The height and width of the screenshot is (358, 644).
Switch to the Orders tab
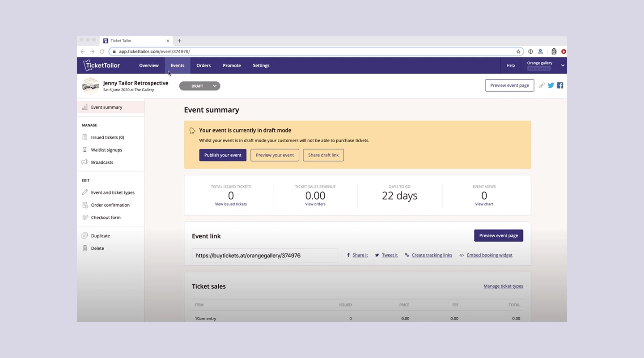pos(203,65)
